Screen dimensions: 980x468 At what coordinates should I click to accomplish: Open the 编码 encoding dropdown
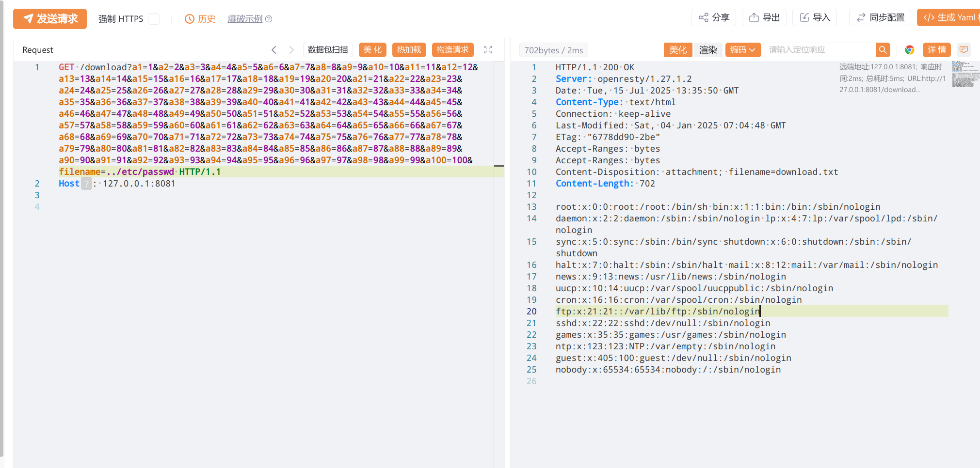point(743,50)
